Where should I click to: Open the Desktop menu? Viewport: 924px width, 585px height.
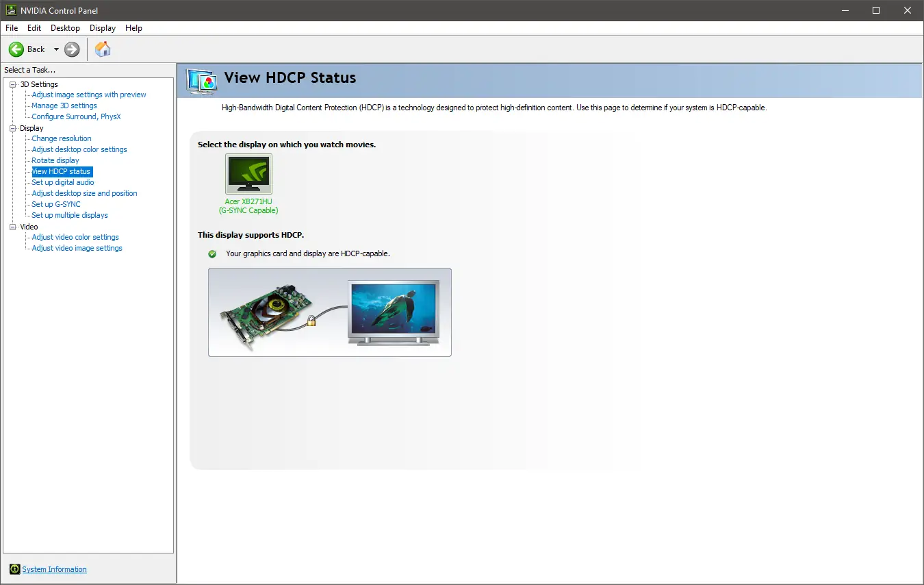click(x=65, y=28)
